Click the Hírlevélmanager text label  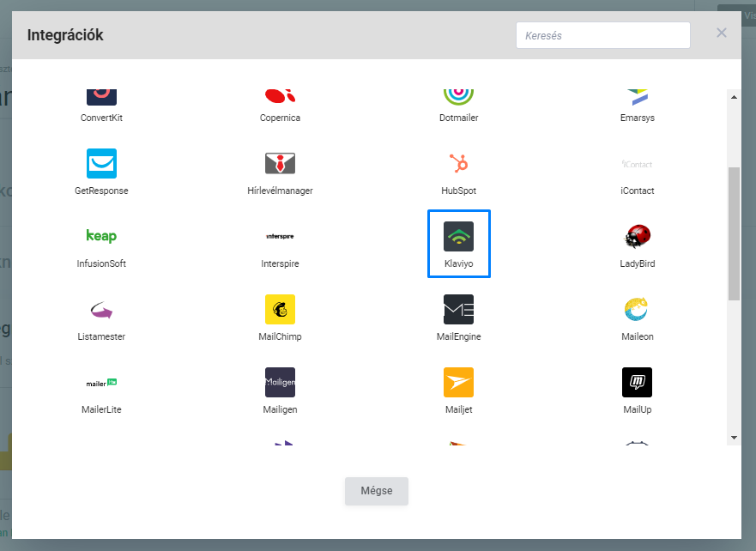pos(280,191)
